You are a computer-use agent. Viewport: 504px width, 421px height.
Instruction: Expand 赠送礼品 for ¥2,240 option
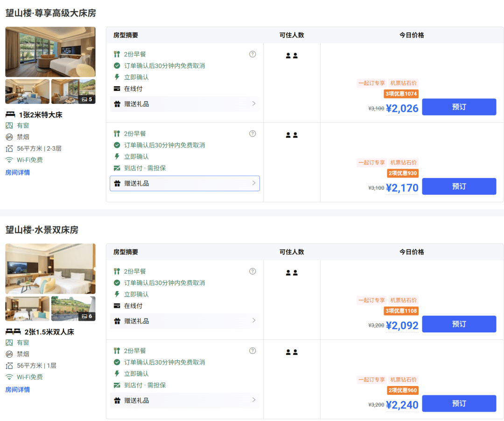coord(185,400)
